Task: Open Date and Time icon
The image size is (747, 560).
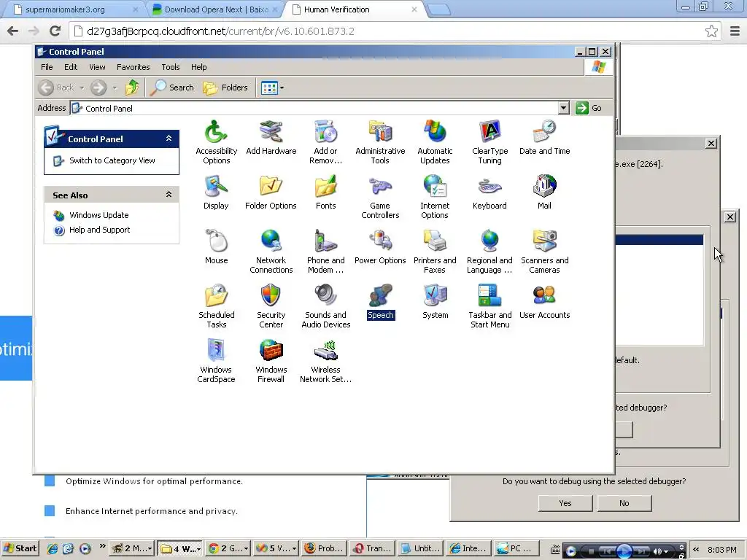Action: tap(544, 138)
